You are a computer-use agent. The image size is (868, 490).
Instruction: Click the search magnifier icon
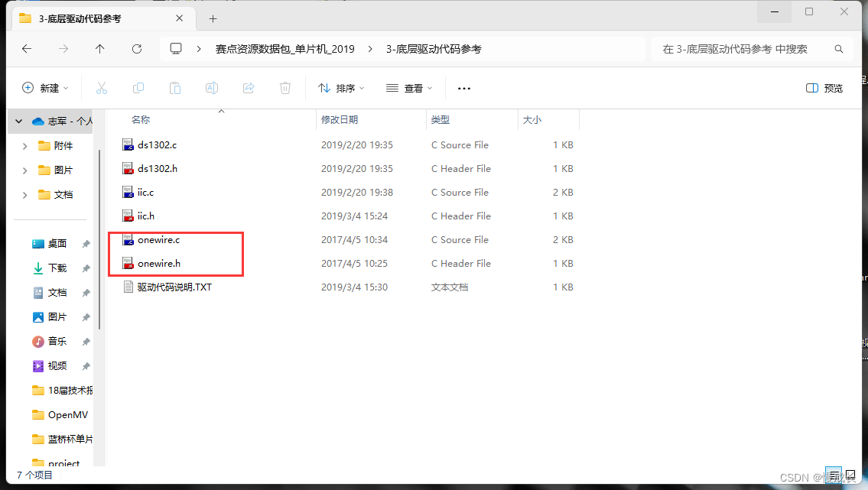tap(839, 49)
